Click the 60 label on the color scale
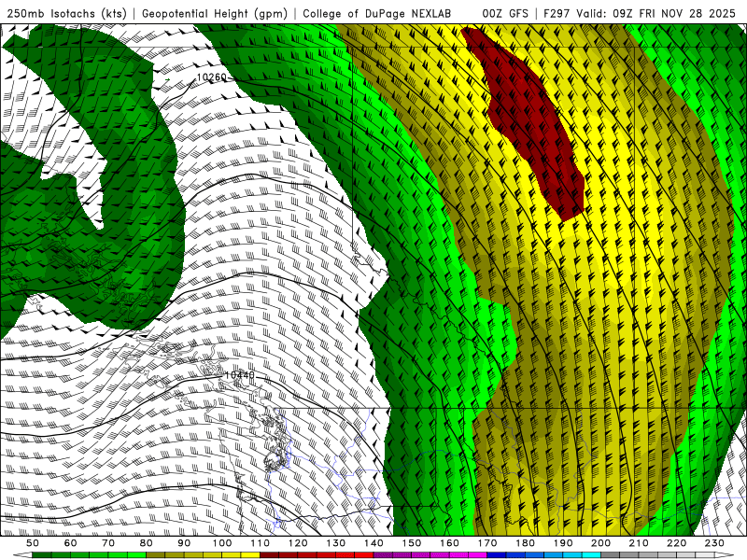The image size is (747, 560). 71,543
